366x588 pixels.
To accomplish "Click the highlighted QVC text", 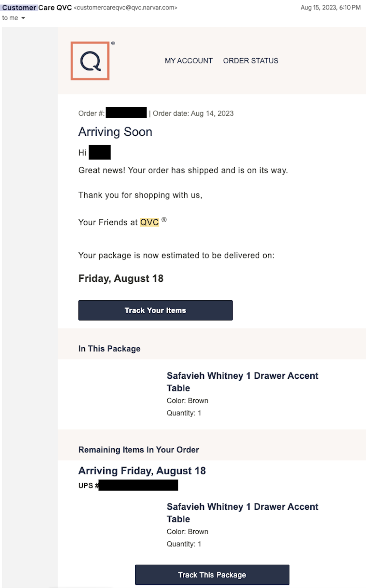I will click(149, 222).
